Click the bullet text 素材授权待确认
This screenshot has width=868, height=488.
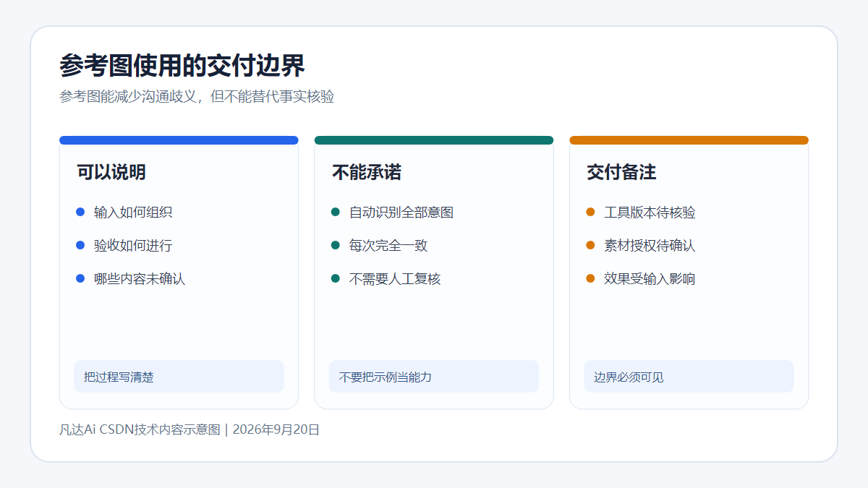coord(650,246)
